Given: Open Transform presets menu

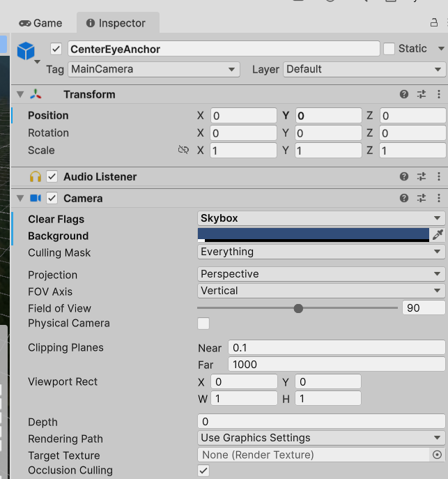Looking at the screenshot, I should pos(422,94).
